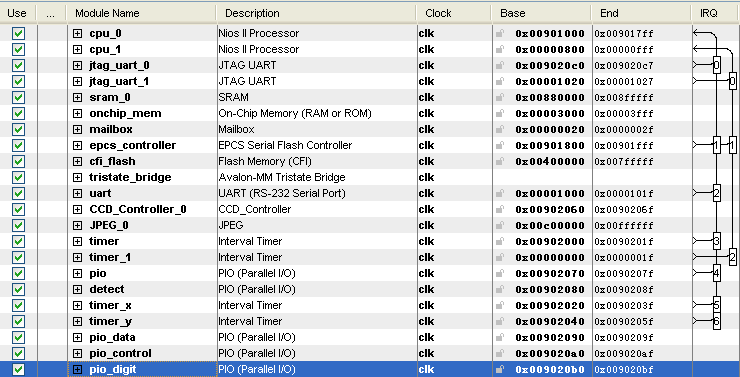Click IRQ number 2 box on uart row
740x377 pixels.
pos(716,193)
